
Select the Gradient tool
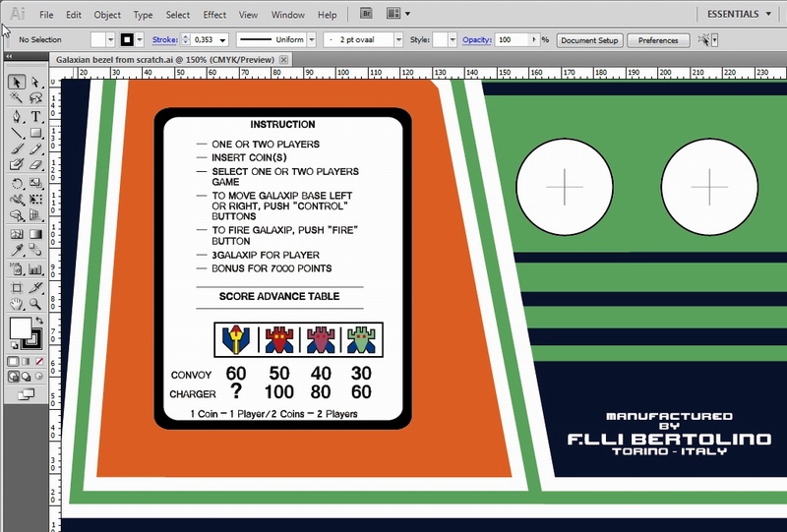point(35,234)
